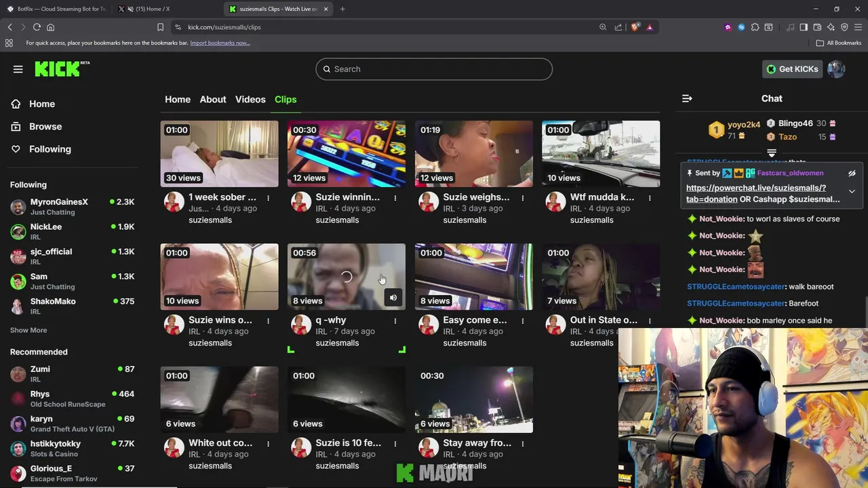
Task: Open options for 'Suzie wins o...' clip
Action: (x=268, y=321)
